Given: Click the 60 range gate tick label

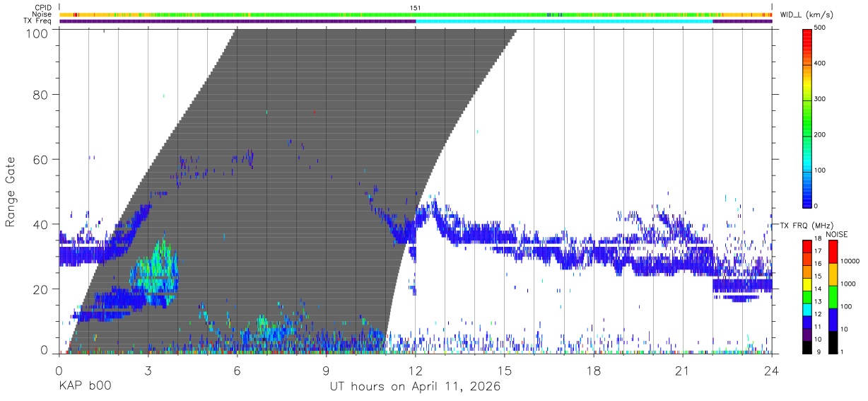Looking at the screenshot, I should pyautogui.click(x=41, y=159).
